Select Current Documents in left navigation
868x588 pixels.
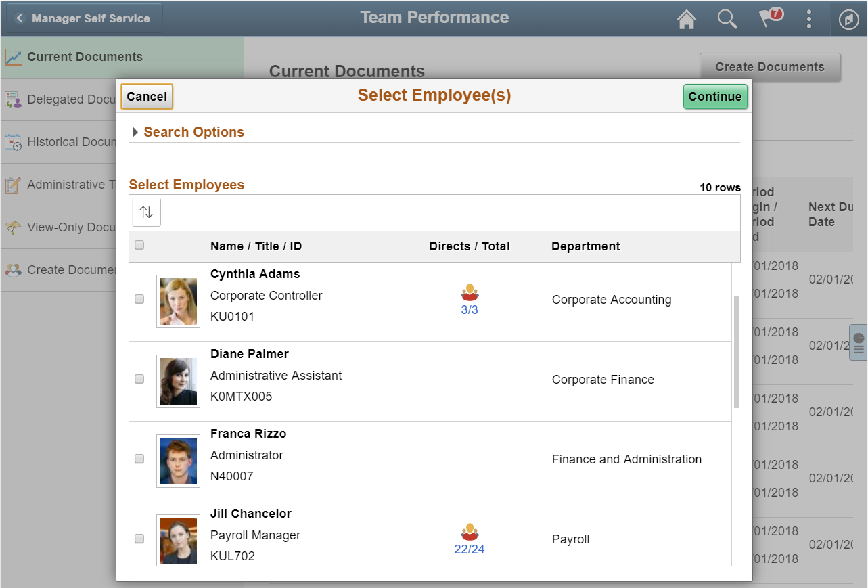click(122, 58)
